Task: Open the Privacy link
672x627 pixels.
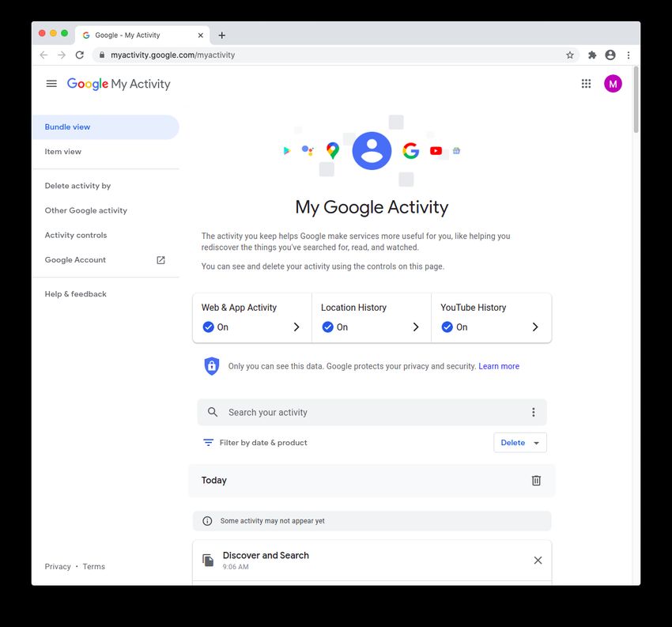Action: [58, 567]
